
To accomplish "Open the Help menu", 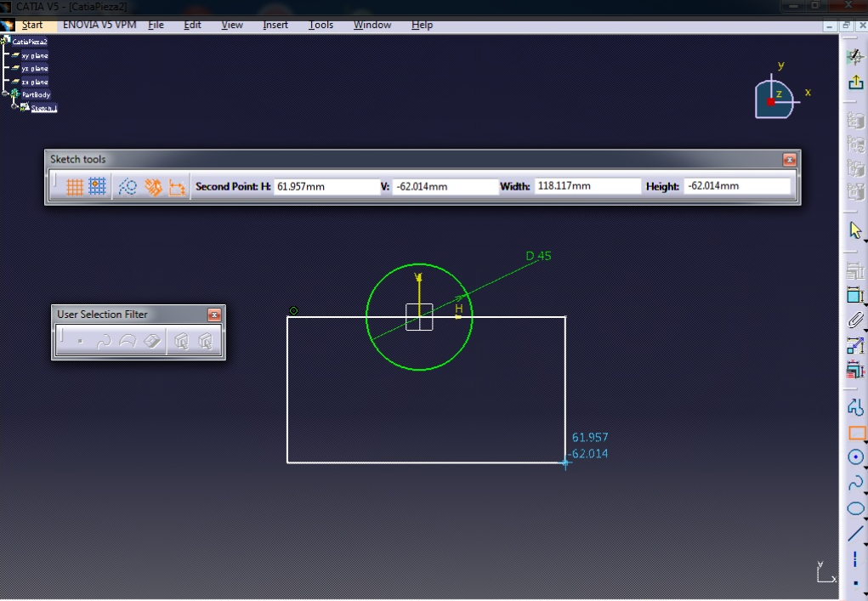I will [x=423, y=25].
